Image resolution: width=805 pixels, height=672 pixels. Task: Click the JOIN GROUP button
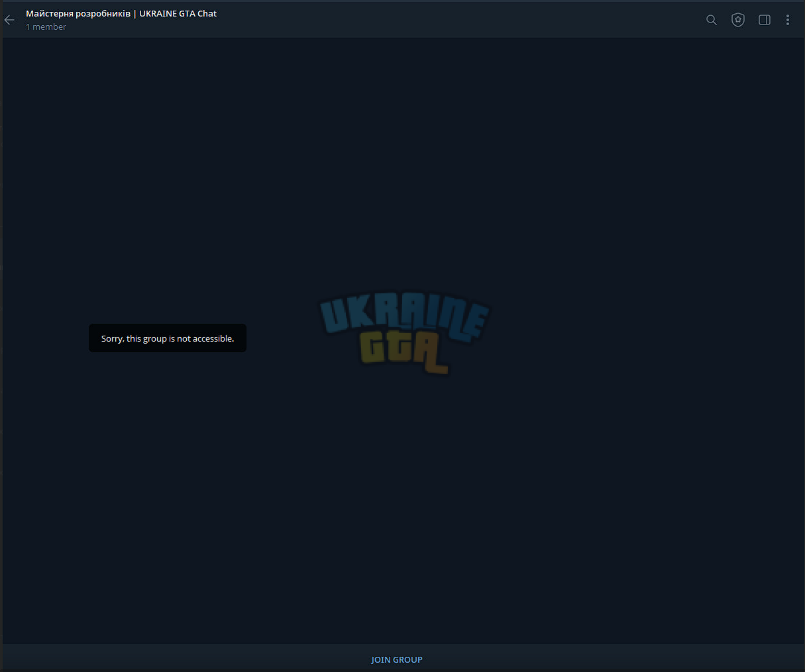pyautogui.click(x=397, y=659)
